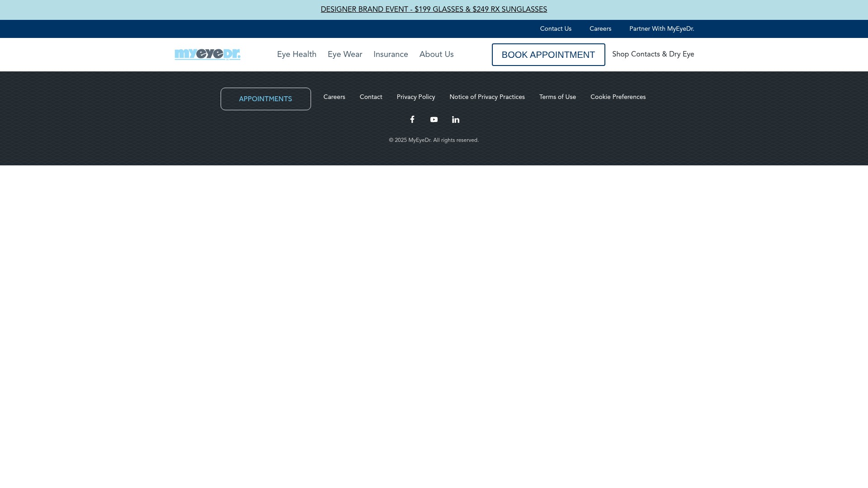
Task: Open the About Us menu
Action: click(437, 54)
